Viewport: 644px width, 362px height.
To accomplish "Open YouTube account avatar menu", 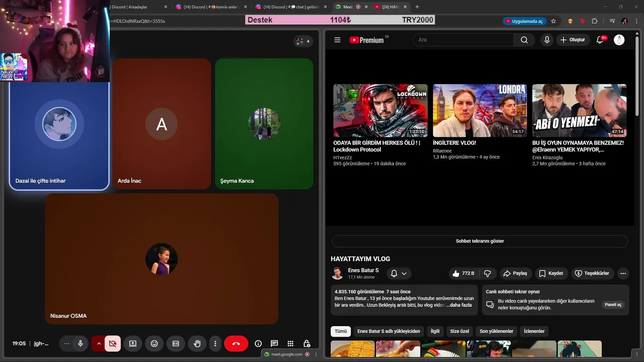I will (619, 40).
